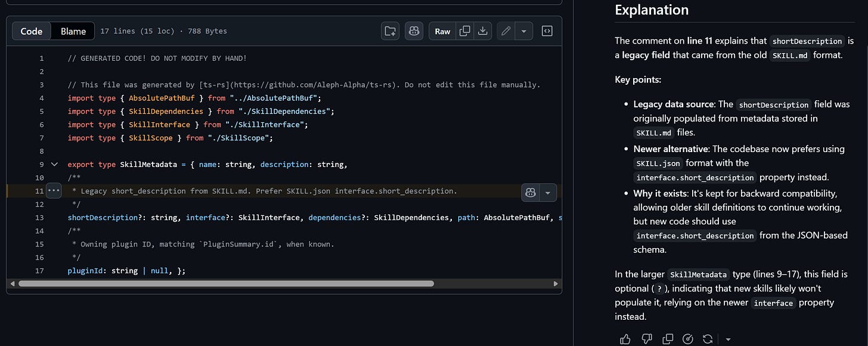Copy raw file contents icon next to Raw
The width and height of the screenshot is (868, 346).
click(x=464, y=31)
